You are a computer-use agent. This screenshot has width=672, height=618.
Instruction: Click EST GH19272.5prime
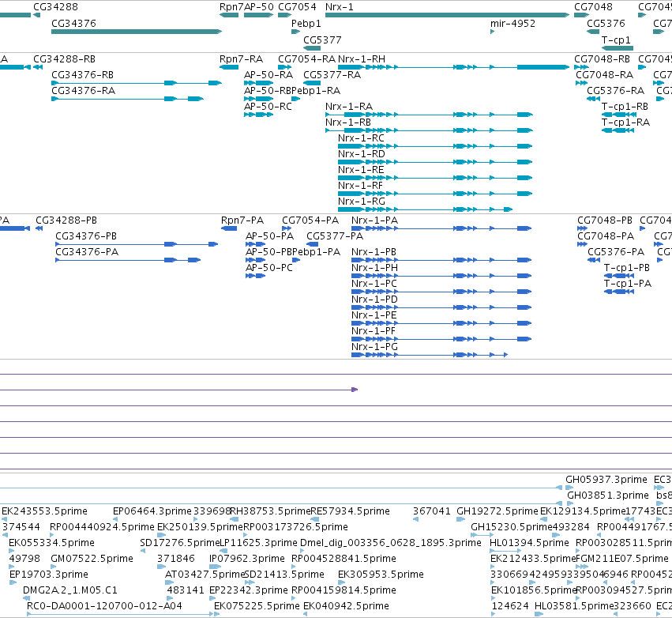tap(497, 511)
